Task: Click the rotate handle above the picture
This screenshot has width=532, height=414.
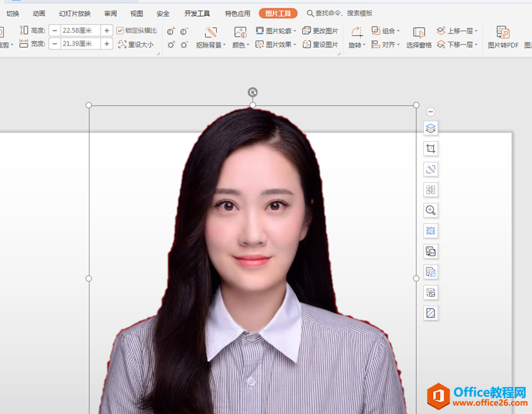Action: 253,92
